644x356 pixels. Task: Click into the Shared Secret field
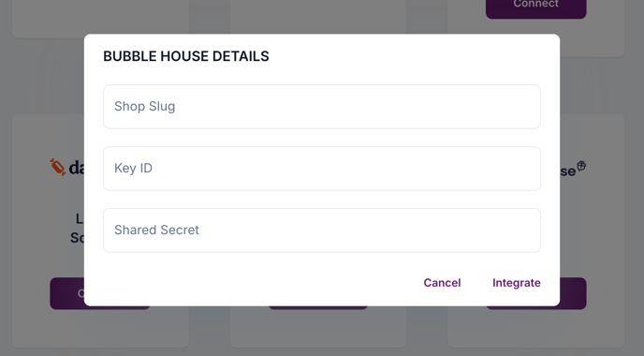click(322, 230)
